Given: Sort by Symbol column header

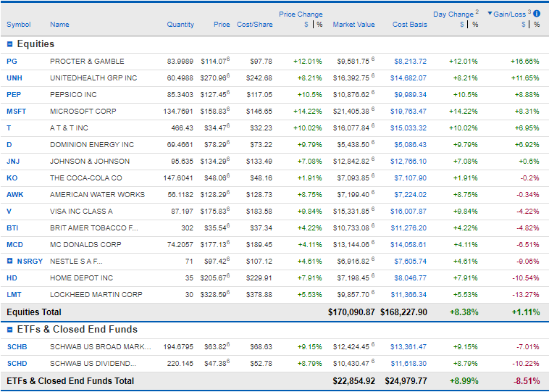Looking at the screenshot, I should pyautogui.click(x=19, y=25).
